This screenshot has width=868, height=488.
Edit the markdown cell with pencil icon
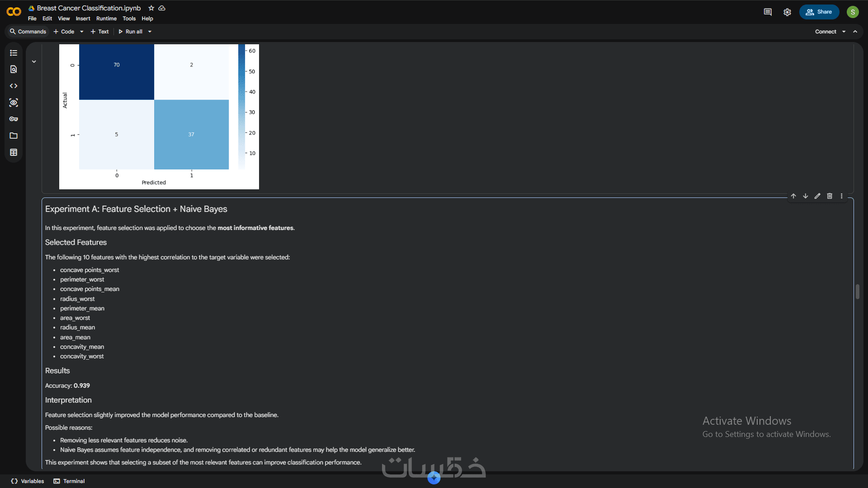click(817, 196)
